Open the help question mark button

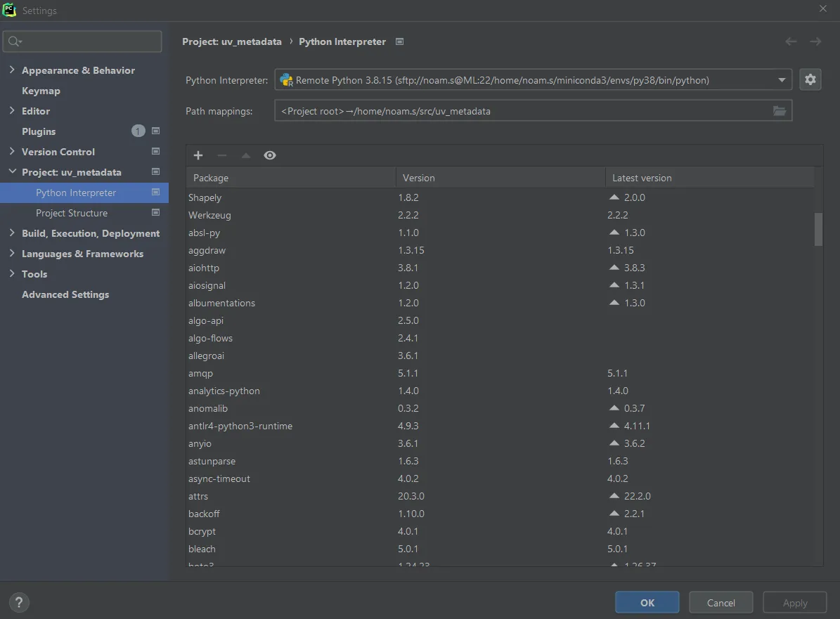19,602
